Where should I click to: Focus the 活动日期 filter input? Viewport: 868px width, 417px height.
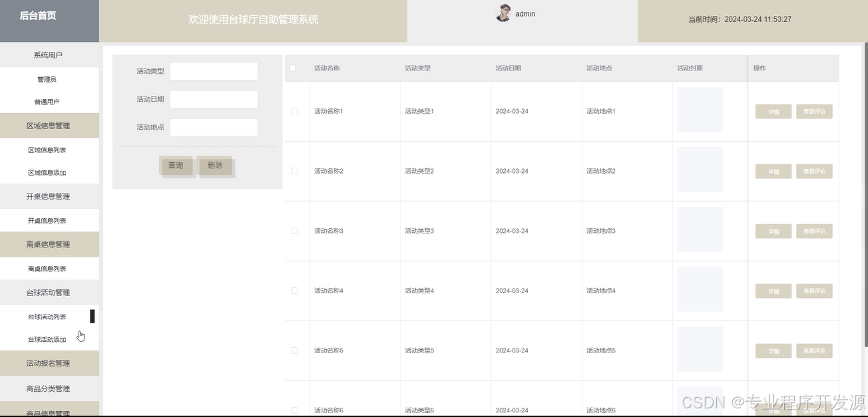point(214,99)
